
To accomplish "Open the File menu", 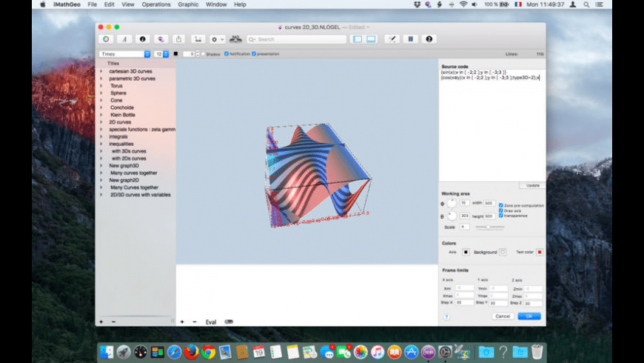I will click(x=92, y=4).
